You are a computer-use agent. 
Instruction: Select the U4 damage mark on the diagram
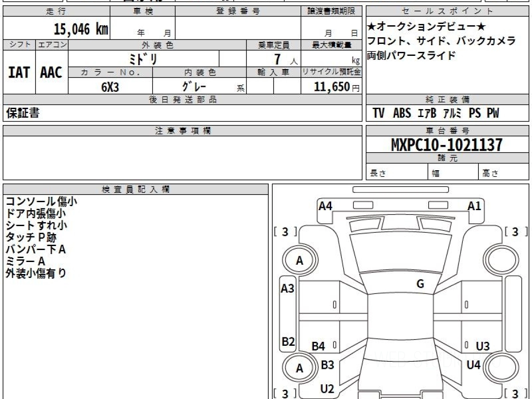pyautogui.click(x=473, y=365)
